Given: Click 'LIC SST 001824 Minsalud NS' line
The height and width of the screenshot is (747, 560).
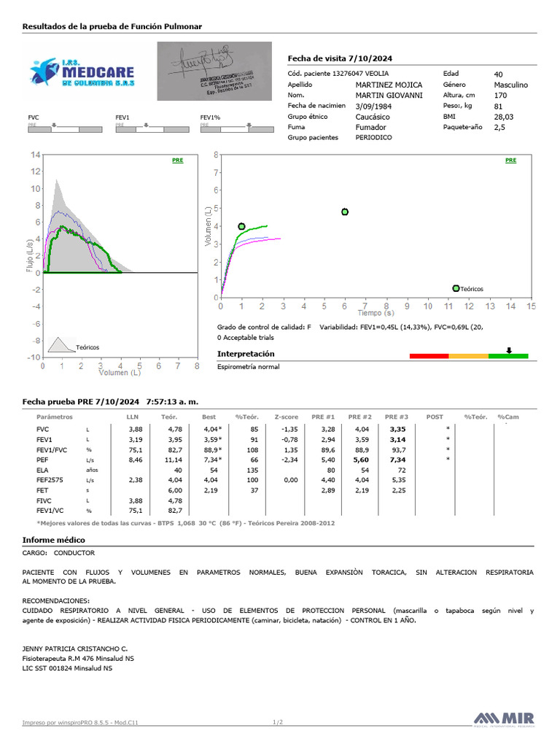Looking at the screenshot, I should click(67, 669).
